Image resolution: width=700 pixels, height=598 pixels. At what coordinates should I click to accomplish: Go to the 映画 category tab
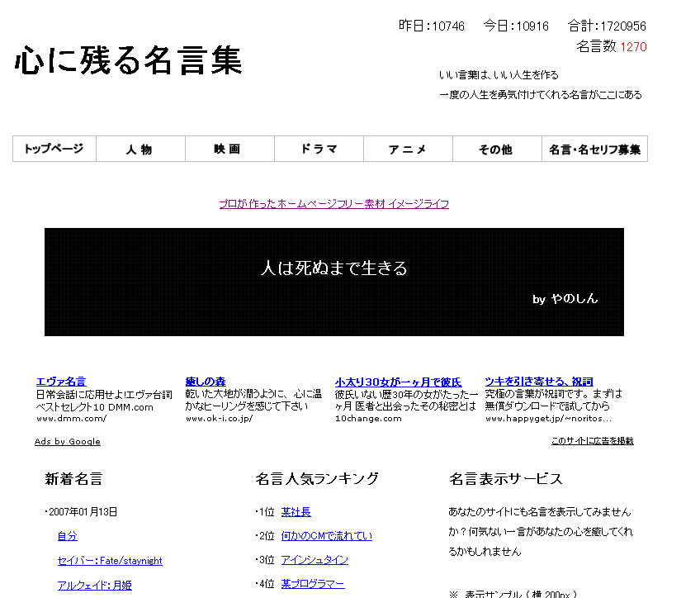tap(228, 149)
